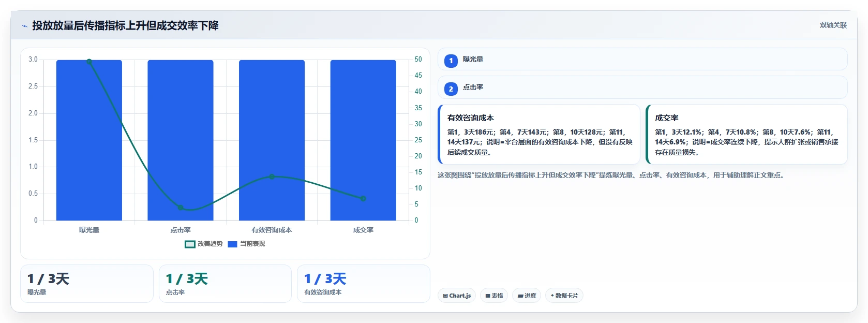The width and height of the screenshot is (868, 323).
Task: Click the 1 / 3天 有效咨询成本 stat card
Action: click(364, 284)
